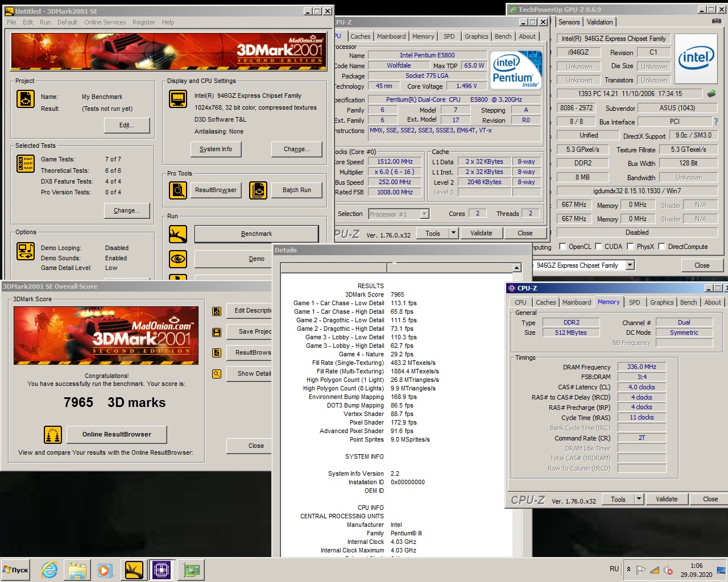Click the Batch Run icon in Pro Tools
The image size is (728, 582).
[x=258, y=190]
